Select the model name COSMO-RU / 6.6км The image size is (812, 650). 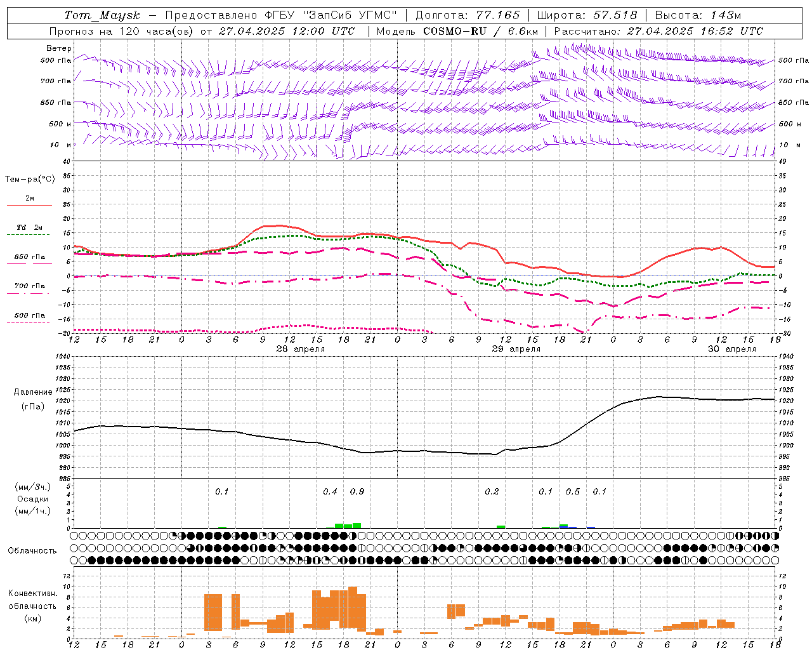[x=480, y=31]
